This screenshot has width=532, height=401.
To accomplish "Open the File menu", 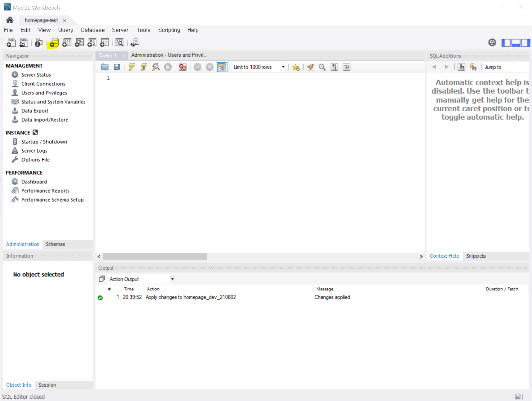I will [8, 30].
